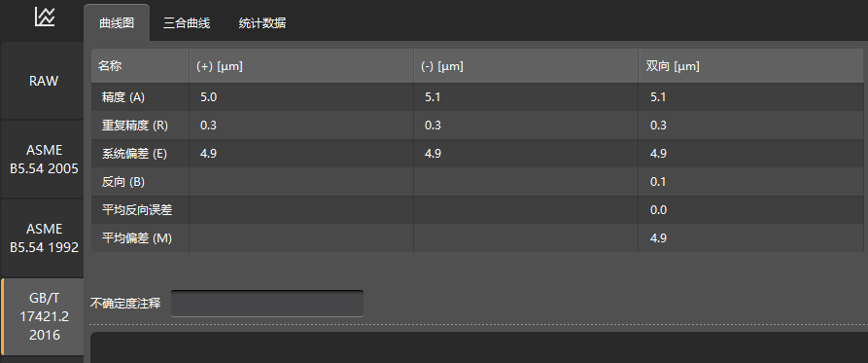Viewport: 868px width, 363px height.
Task: Click the 双向 value 5.1 for 精度
Action: (658, 97)
